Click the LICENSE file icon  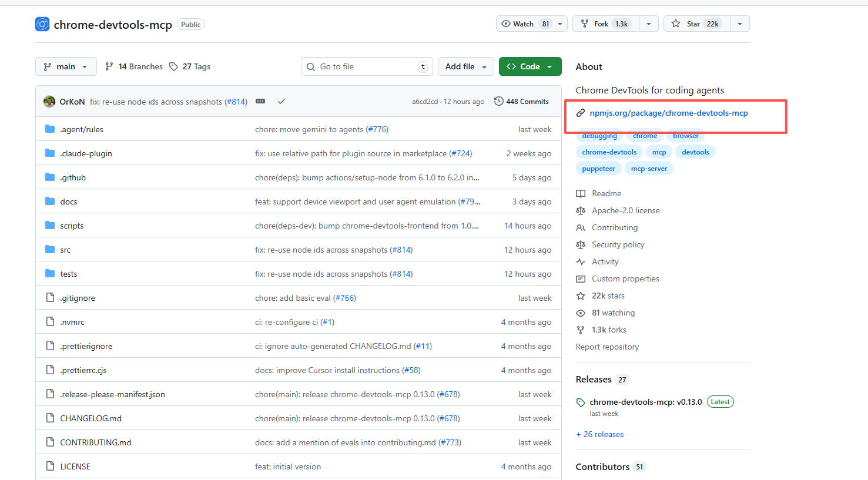pos(50,466)
